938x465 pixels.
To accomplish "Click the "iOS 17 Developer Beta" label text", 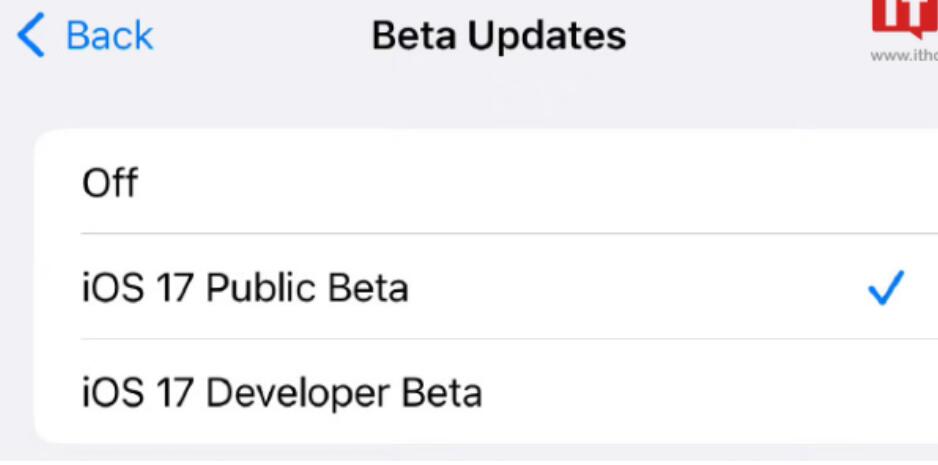I will [x=282, y=393].
